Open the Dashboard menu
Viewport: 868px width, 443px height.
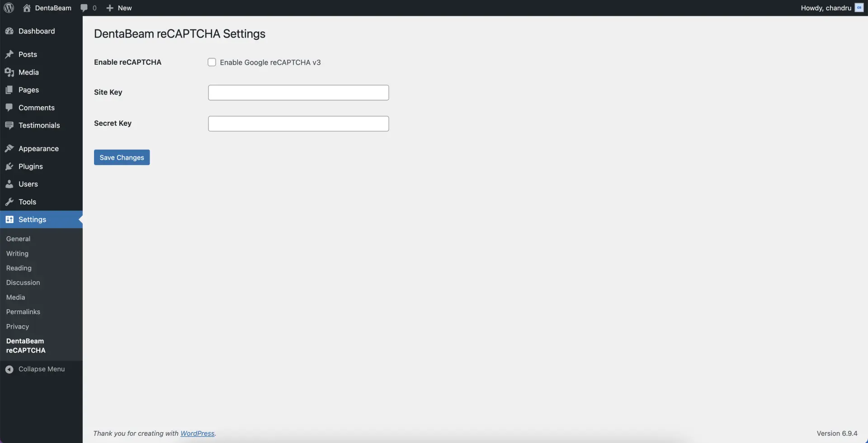41,31
